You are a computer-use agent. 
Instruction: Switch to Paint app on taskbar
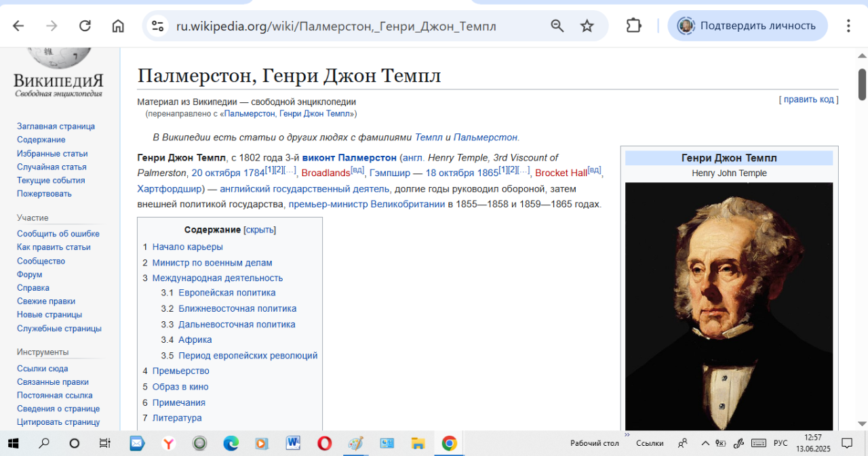tap(355, 444)
